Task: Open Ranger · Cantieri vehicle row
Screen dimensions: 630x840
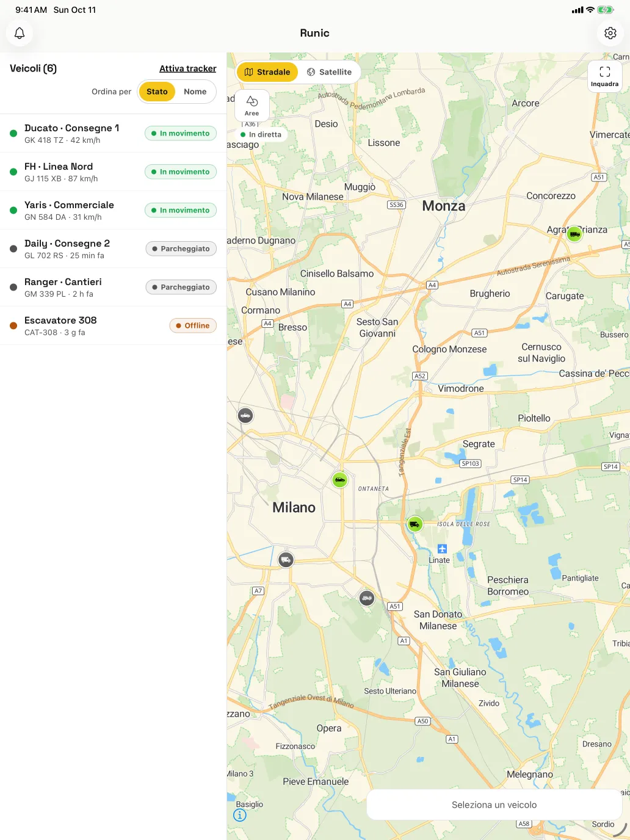Action: [113, 288]
